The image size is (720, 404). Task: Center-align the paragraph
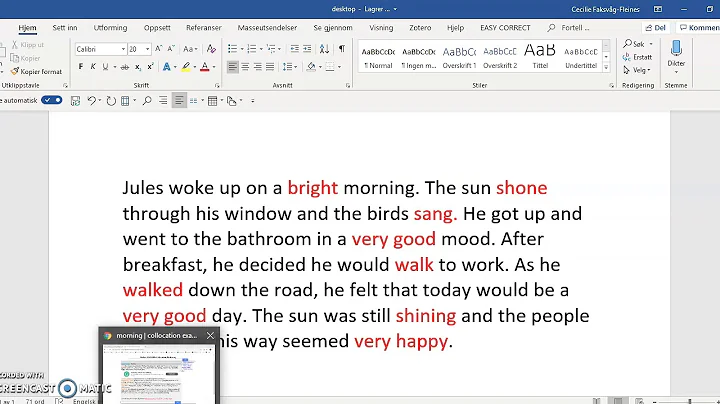245,67
